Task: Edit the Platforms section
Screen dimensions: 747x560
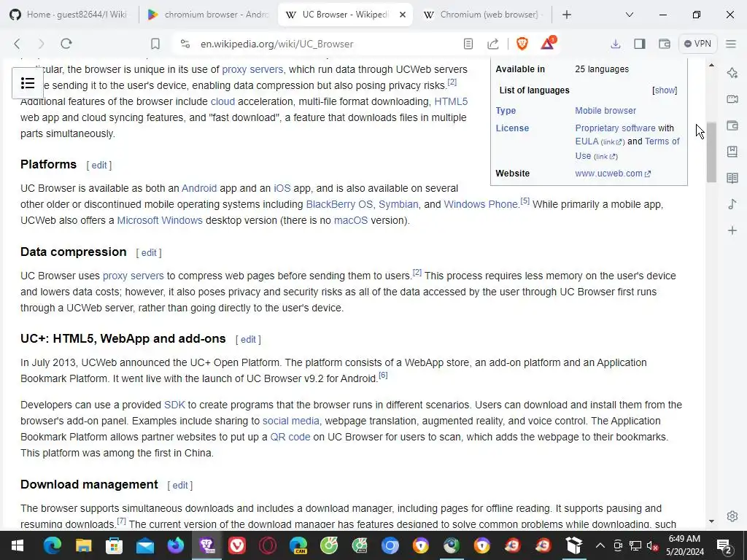Action: [x=99, y=166]
